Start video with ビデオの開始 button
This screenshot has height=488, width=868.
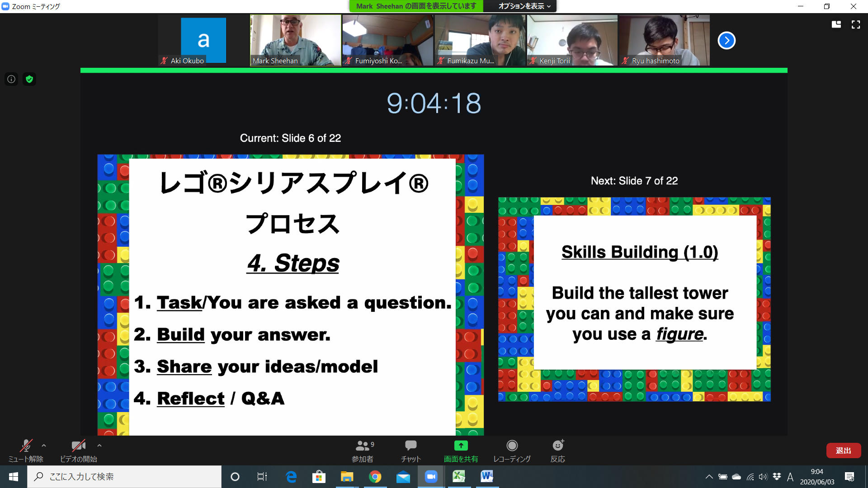(x=78, y=451)
